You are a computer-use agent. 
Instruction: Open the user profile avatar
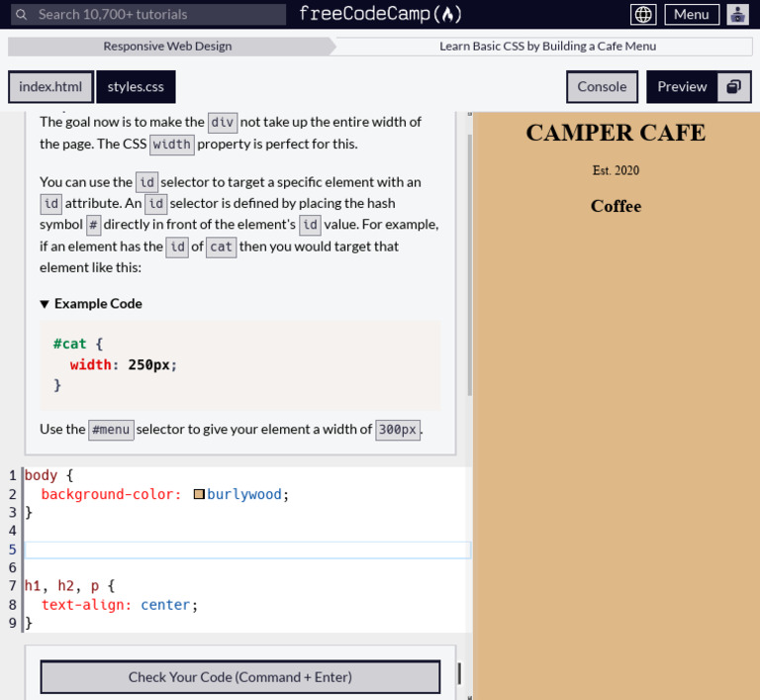[x=737, y=15]
